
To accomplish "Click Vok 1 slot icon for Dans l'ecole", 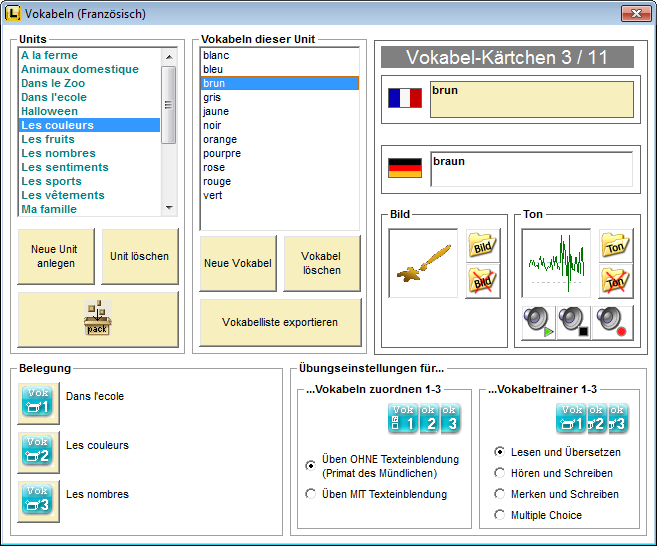I will click(x=37, y=403).
